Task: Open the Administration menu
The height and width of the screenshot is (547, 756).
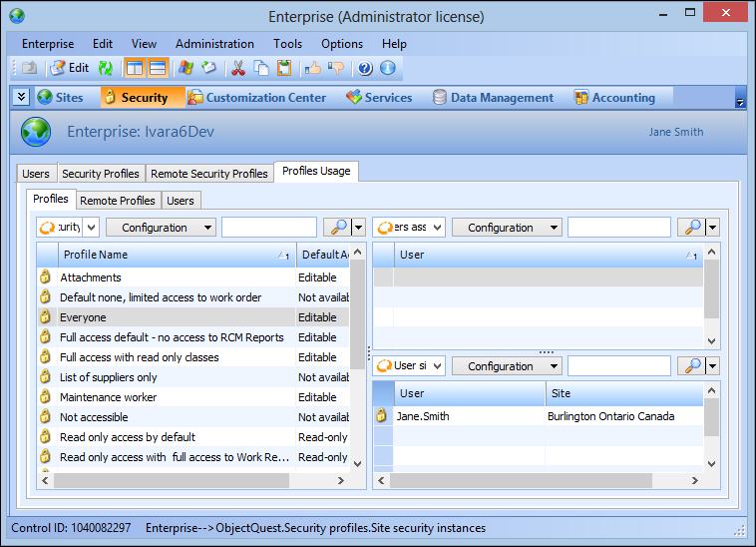Action: pos(214,44)
